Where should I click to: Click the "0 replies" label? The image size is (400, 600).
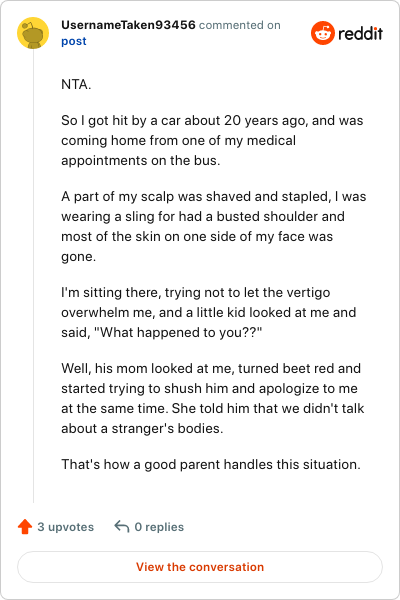[x=159, y=527]
